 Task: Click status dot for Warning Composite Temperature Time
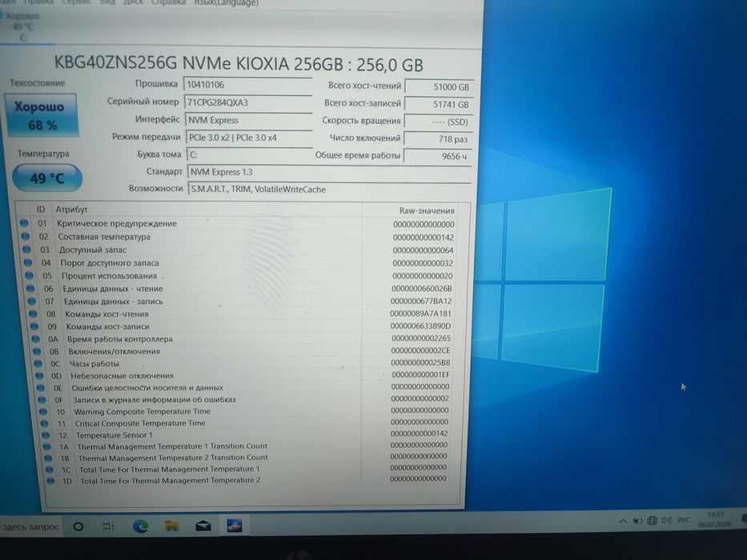(x=43, y=411)
